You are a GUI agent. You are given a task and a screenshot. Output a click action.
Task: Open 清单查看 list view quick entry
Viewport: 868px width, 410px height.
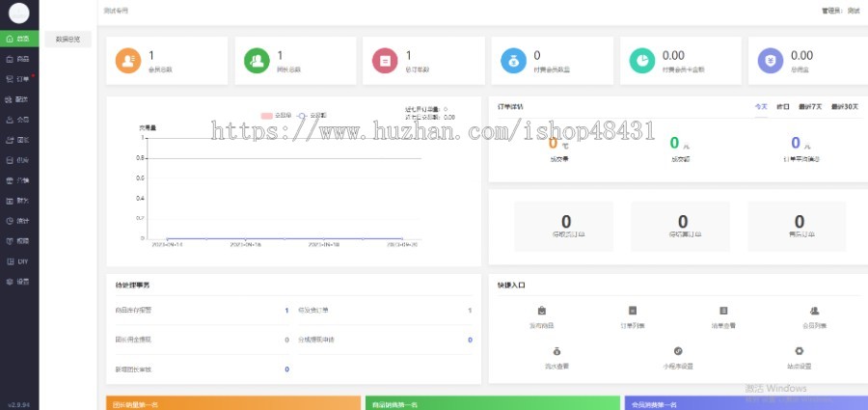pos(723,317)
